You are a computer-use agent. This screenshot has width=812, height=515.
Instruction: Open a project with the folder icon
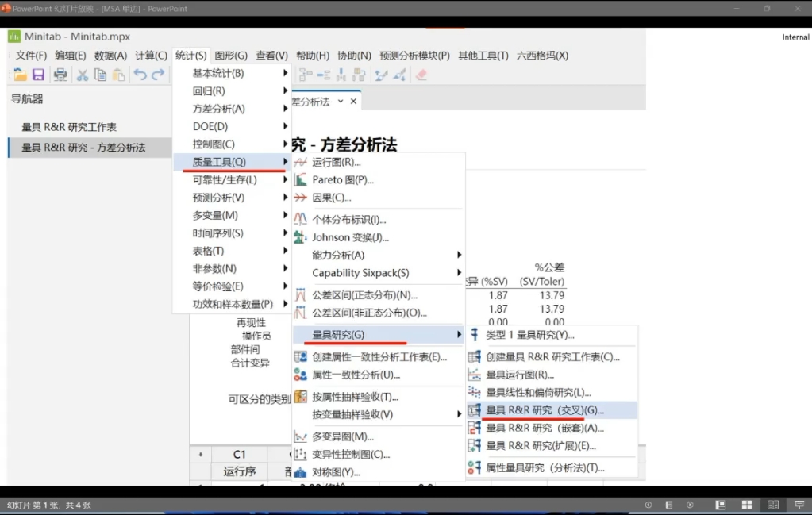pyautogui.click(x=21, y=74)
